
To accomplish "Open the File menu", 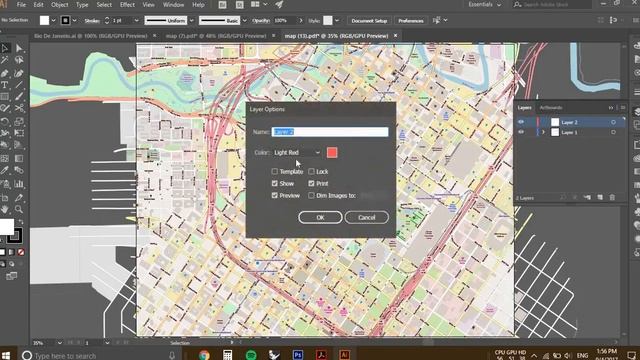I will 21,5.
